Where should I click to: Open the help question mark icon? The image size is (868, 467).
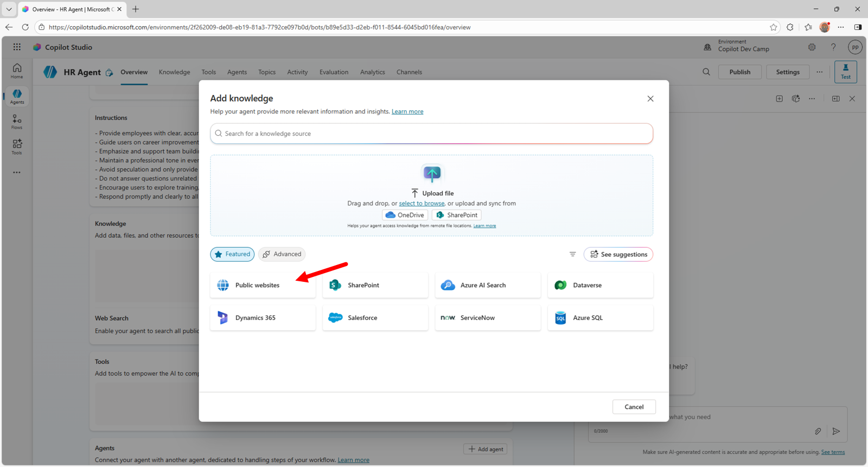tap(833, 47)
